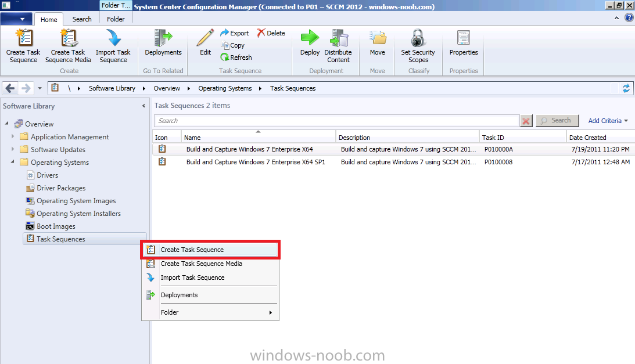Click the Search button
The height and width of the screenshot is (364, 635).
click(557, 120)
